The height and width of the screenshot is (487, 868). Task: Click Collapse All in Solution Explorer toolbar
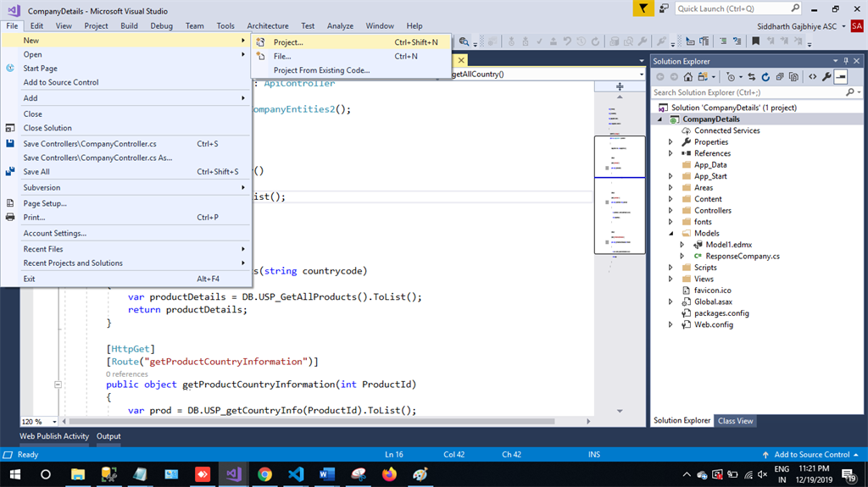pos(778,77)
